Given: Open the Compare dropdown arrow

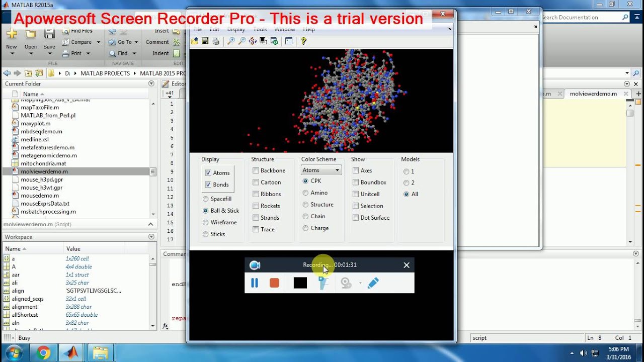Looking at the screenshot, I should point(98,42).
